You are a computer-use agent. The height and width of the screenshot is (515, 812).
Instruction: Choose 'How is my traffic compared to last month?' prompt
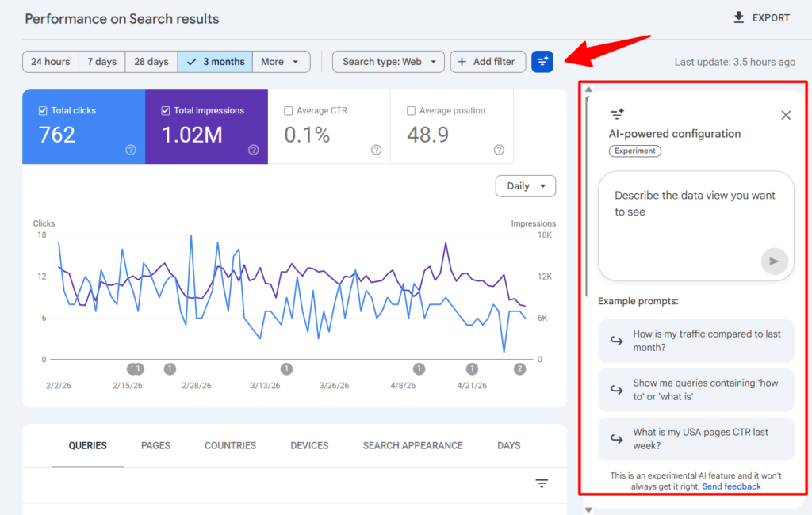[x=696, y=341]
